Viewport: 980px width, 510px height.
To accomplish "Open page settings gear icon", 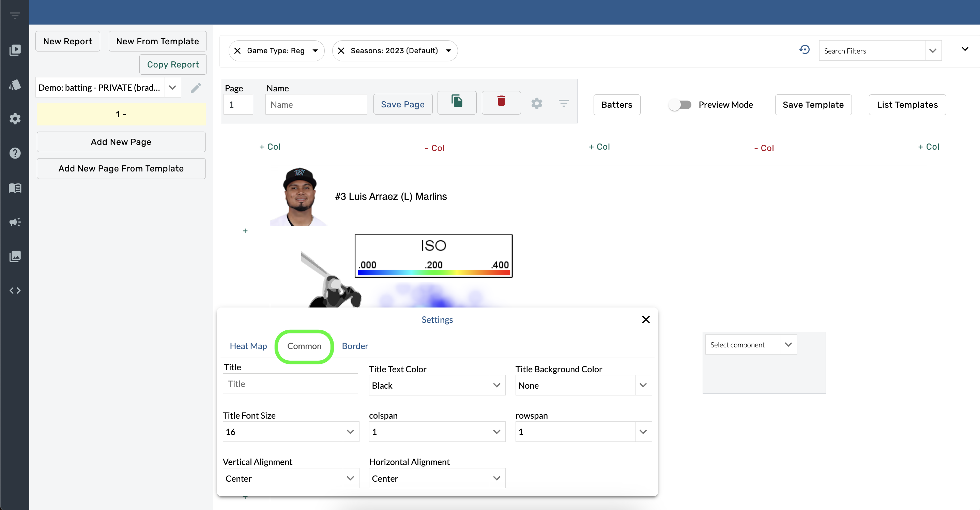I will click(536, 104).
